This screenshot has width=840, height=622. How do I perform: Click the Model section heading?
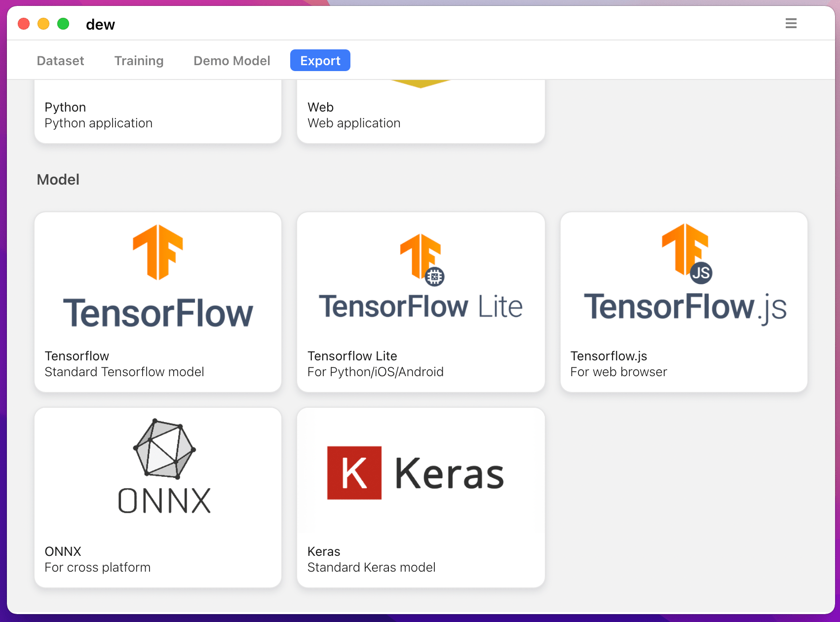coord(58,180)
